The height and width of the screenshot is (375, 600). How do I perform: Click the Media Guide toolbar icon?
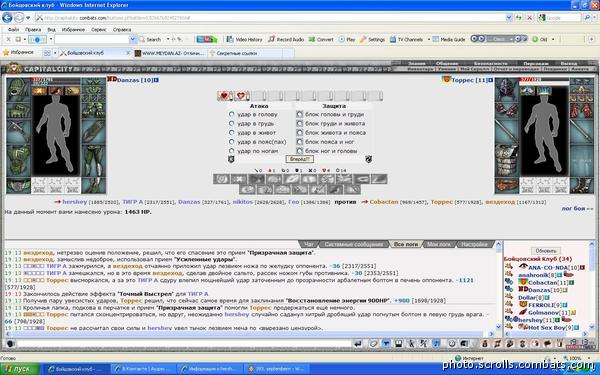pos(448,39)
